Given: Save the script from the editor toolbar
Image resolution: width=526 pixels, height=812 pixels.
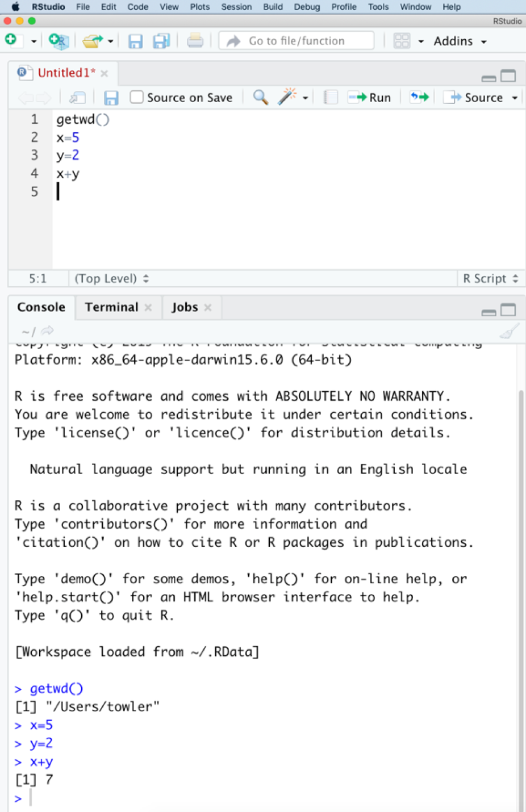Looking at the screenshot, I should (x=111, y=98).
